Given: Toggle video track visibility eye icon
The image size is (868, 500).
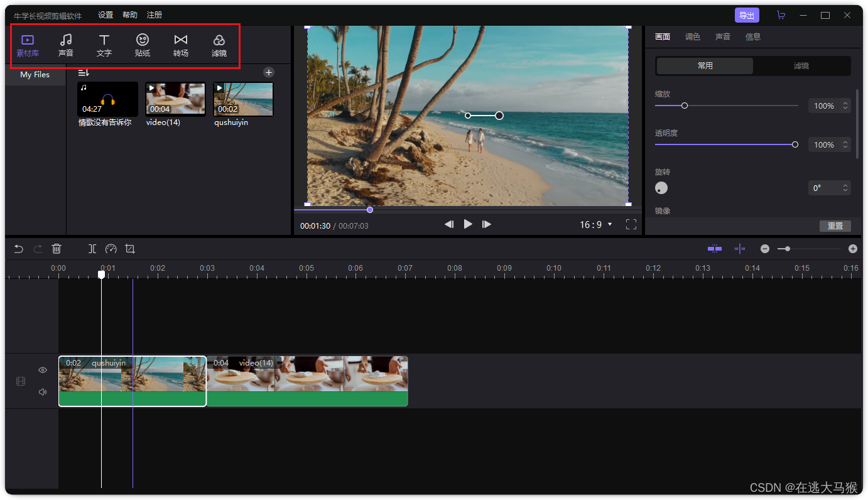Looking at the screenshot, I should (43, 370).
